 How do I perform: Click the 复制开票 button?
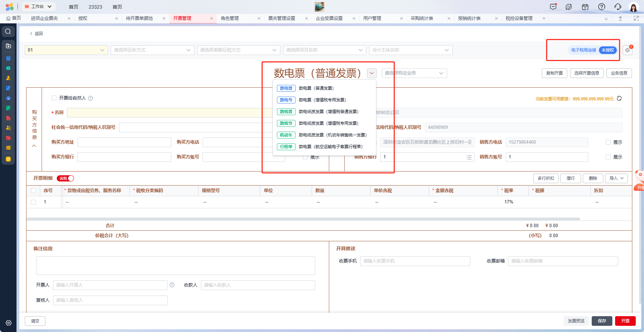(555, 73)
